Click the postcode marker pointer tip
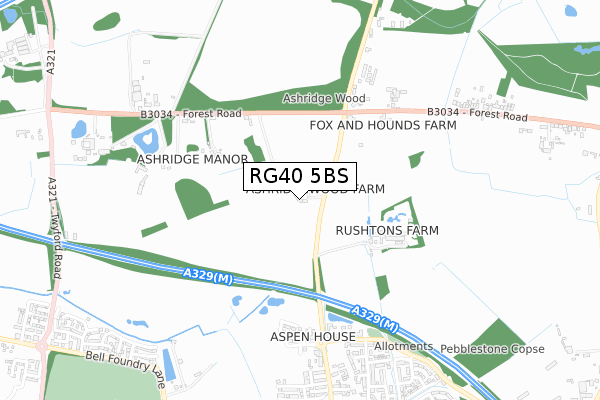Viewport: 600px width, 400px height. pyautogui.click(x=300, y=198)
